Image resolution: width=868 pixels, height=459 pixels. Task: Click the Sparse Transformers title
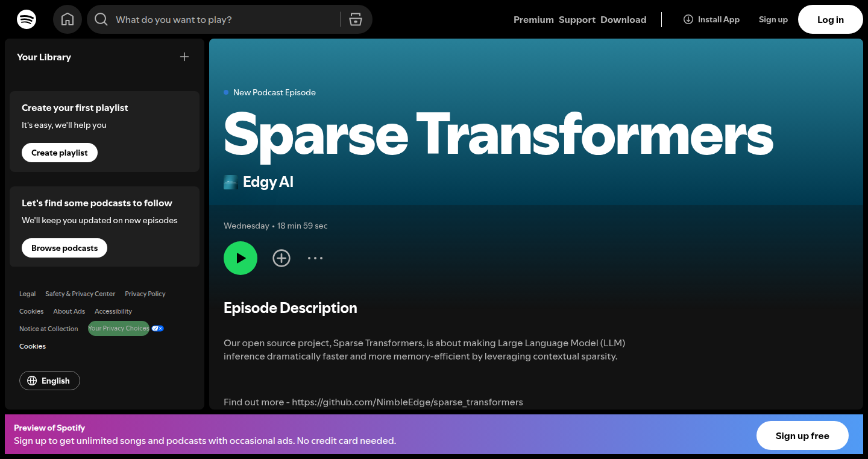click(x=498, y=136)
